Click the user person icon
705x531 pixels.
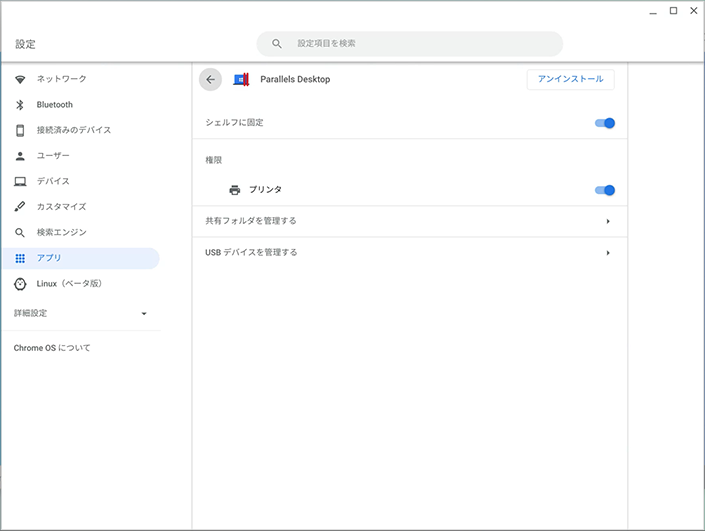click(x=20, y=156)
